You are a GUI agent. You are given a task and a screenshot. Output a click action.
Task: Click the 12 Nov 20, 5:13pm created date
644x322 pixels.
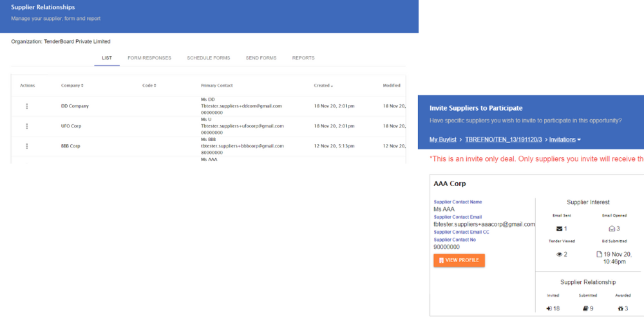334,146
